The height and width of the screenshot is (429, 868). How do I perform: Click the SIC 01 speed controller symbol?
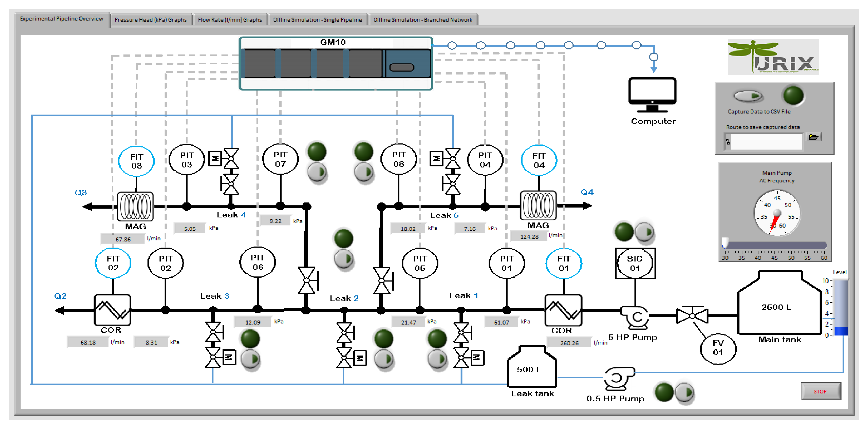635,263
